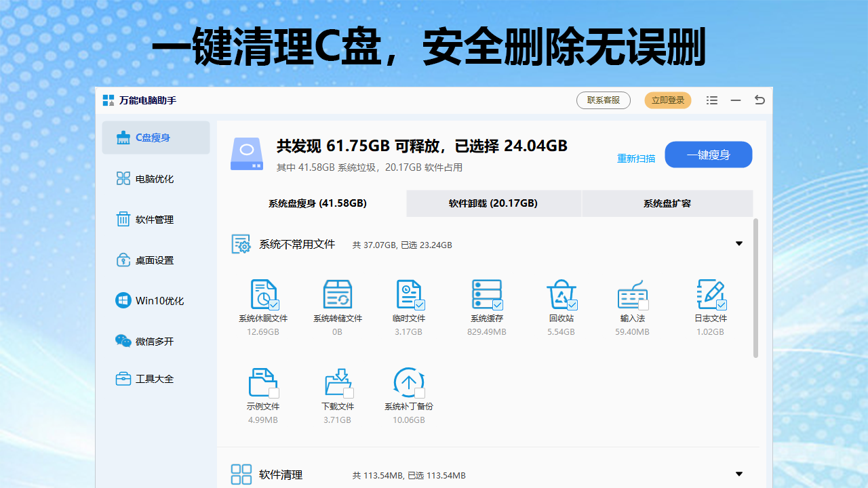Check the 示例文件 checkbox
The width and height of the screenshot is (868, 488).
[274, 393]
